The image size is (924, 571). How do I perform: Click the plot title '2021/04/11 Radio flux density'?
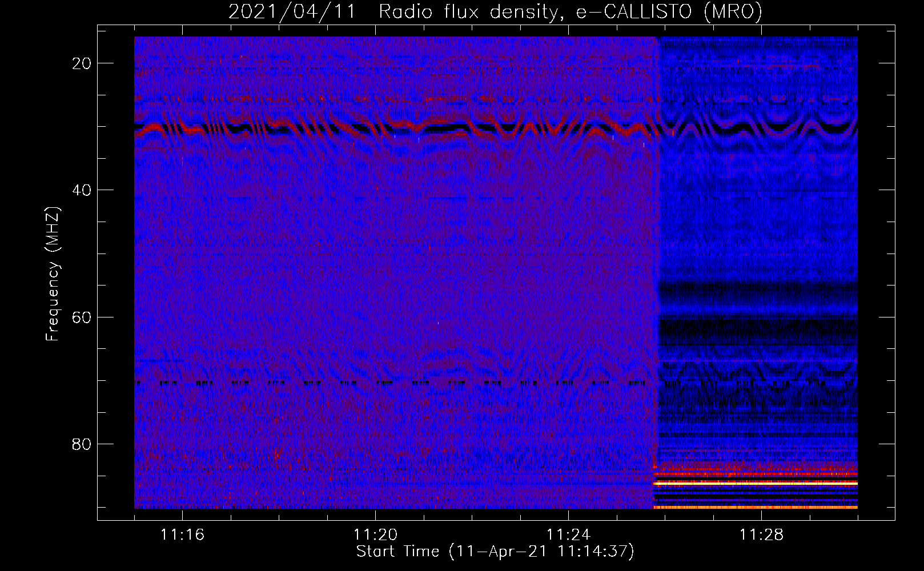click(x=495, y=12)
